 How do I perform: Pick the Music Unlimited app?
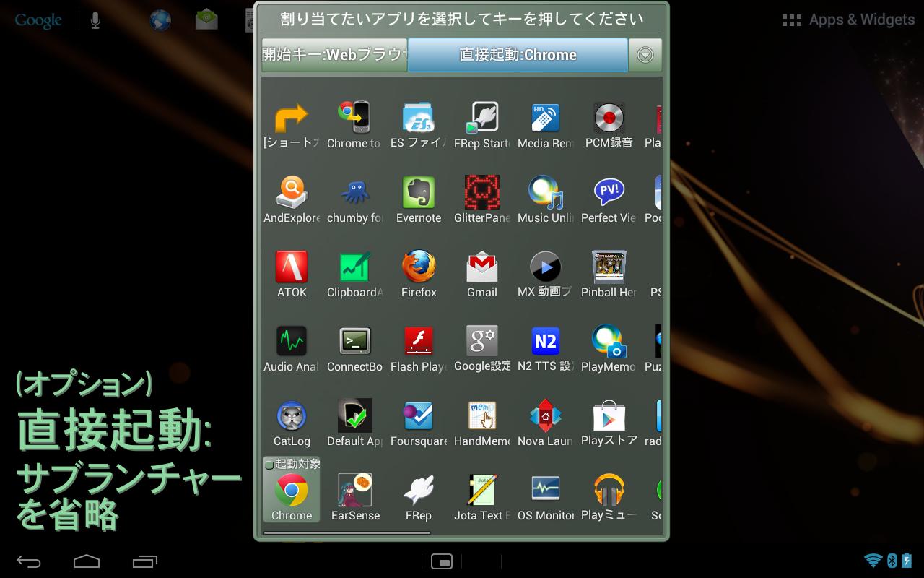[546, 192]
